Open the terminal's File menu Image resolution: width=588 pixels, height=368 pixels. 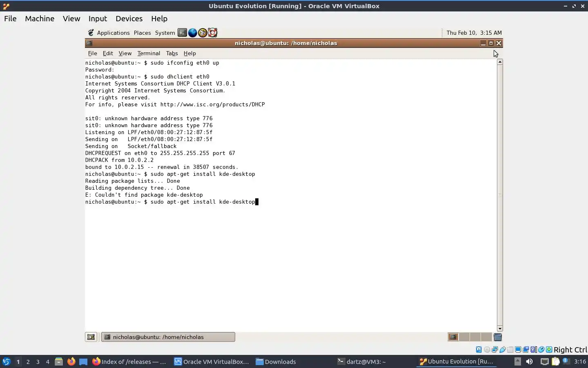[x=93, y=53]
